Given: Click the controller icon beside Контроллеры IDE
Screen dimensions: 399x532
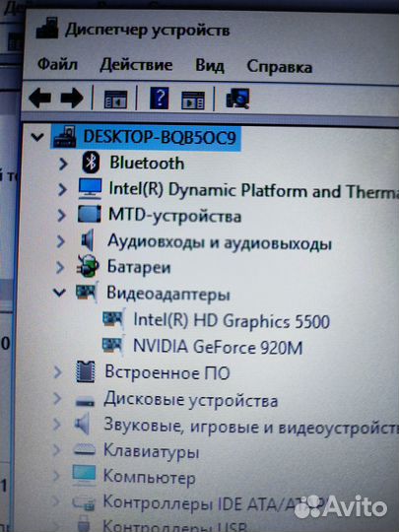Looking at the screenshot, I should (84, 502).
